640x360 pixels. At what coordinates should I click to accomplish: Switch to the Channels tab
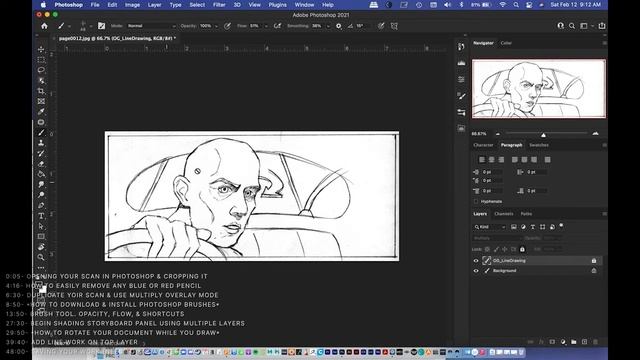click(x=503, y=214)
